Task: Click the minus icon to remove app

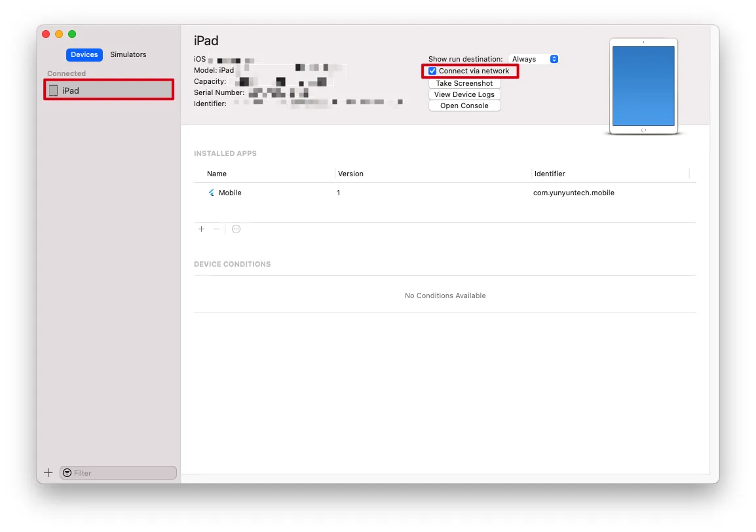Action: [x=216, y=229]
